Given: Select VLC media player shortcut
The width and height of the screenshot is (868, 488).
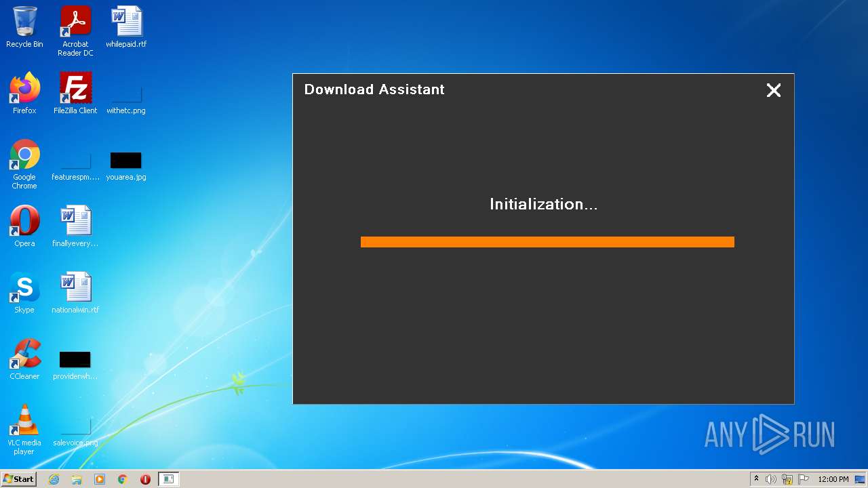Looking at the screenshot, I should [24, 430].
